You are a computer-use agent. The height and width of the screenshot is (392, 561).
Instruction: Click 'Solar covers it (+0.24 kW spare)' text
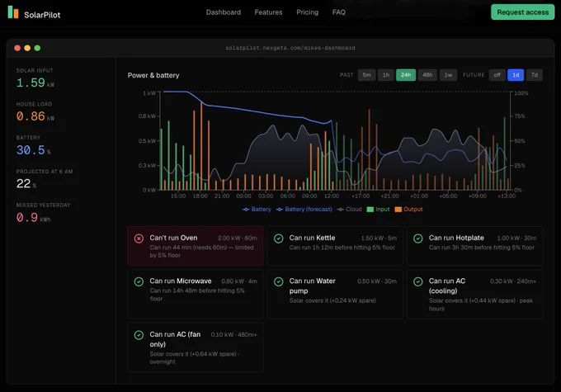pos(332,300)
